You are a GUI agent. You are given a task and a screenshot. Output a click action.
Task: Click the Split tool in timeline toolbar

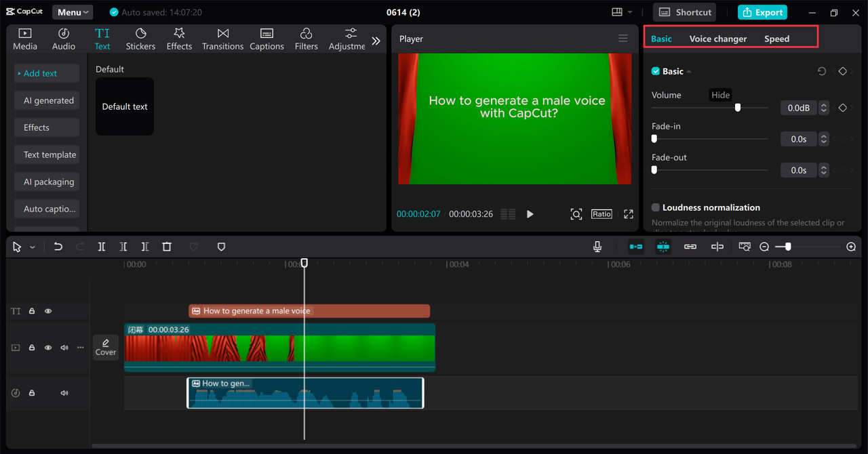102,247
